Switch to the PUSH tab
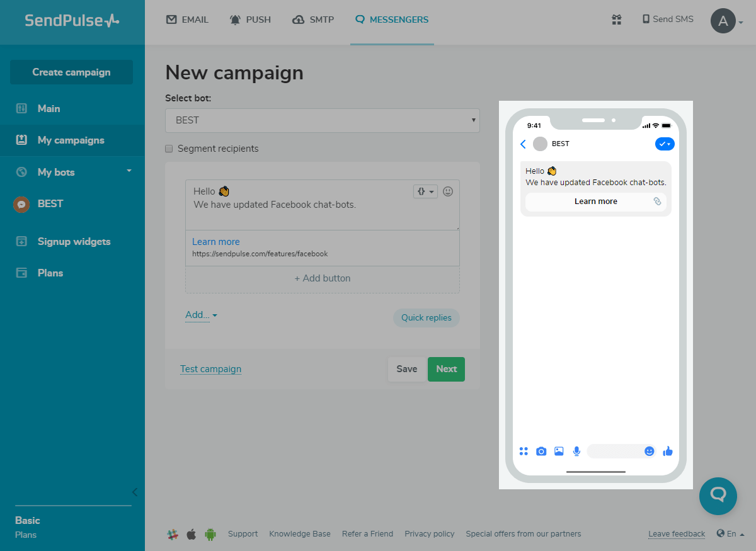Viewport: 756px width, 551px height. [250, 20]
